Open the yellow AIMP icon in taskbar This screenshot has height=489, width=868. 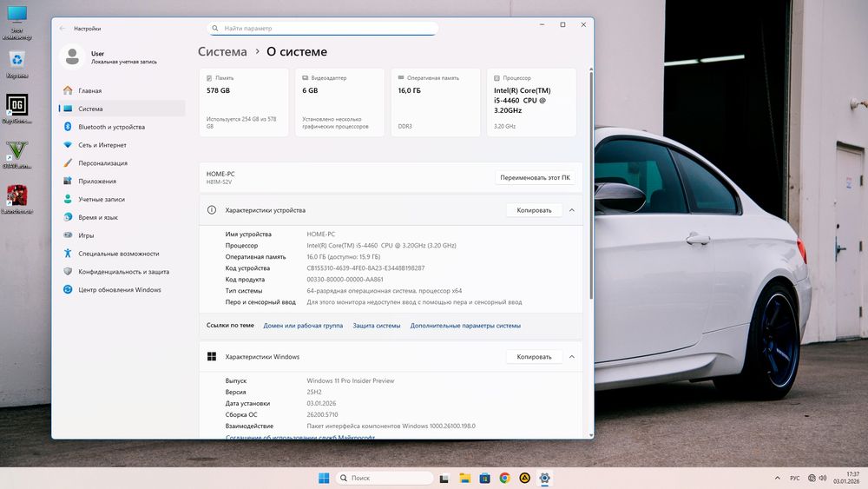[x=525, y=478]
